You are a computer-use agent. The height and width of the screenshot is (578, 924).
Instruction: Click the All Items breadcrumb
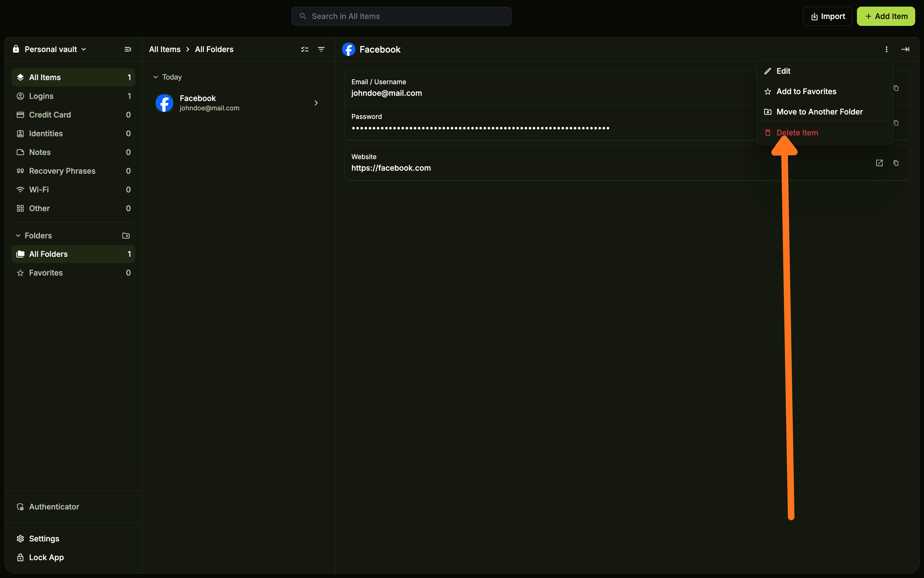click(164, 49)
